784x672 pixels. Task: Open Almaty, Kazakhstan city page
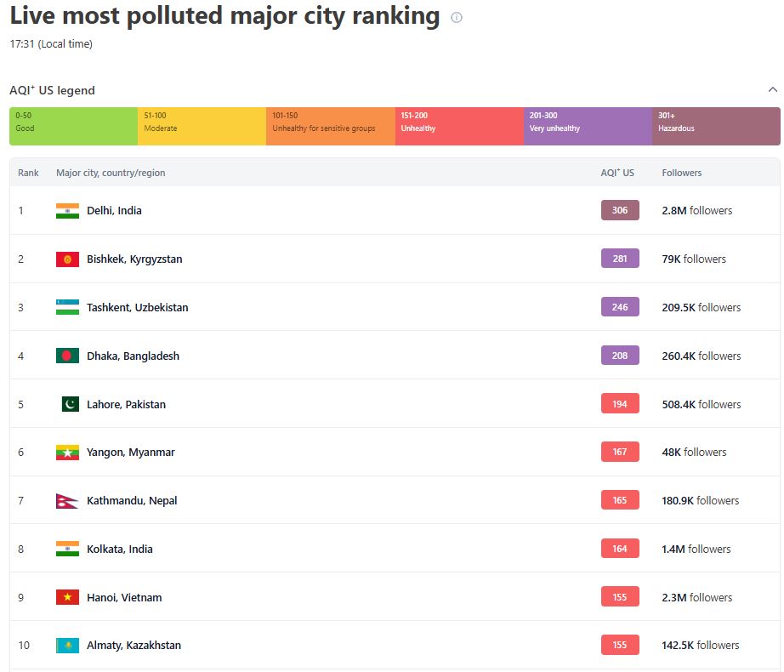point(134,646)
